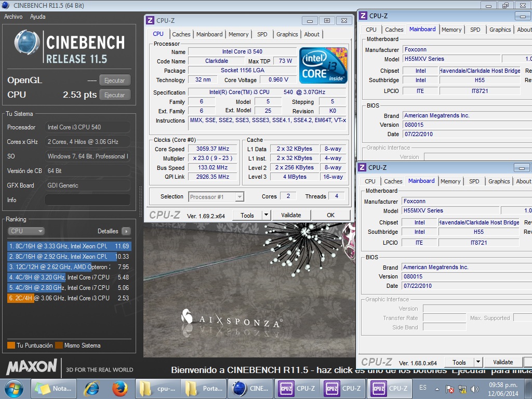Open Mainboard tab in front CPU-Z
The width and height of the screenshot is (532, 399).
pos(209,34)
